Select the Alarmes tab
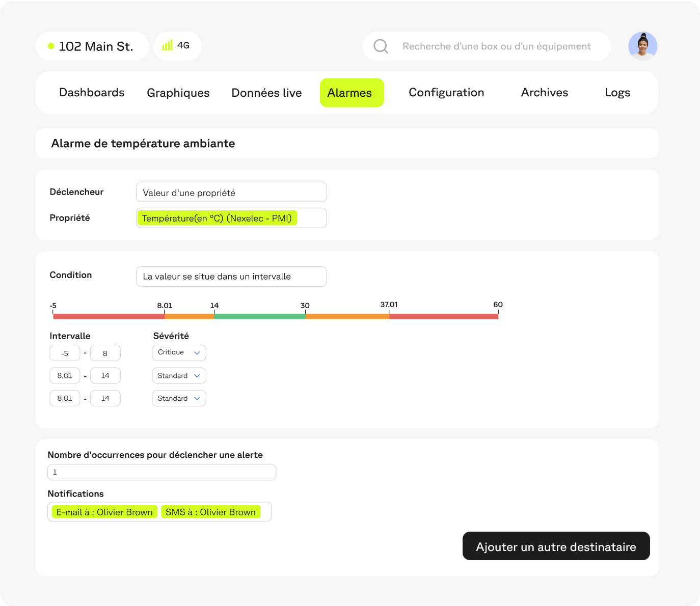This screenshot has height=606, width=700. click(352, 93)
